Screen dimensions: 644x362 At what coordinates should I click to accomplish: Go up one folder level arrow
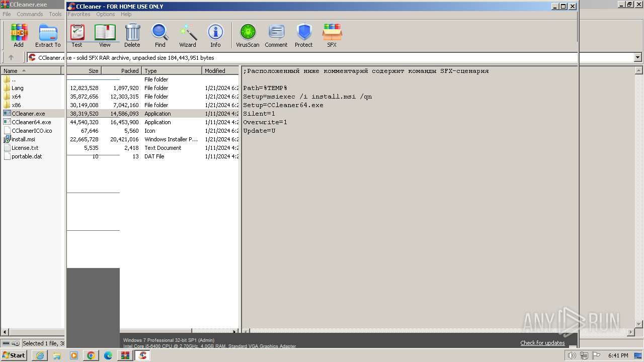click(11, 57)
